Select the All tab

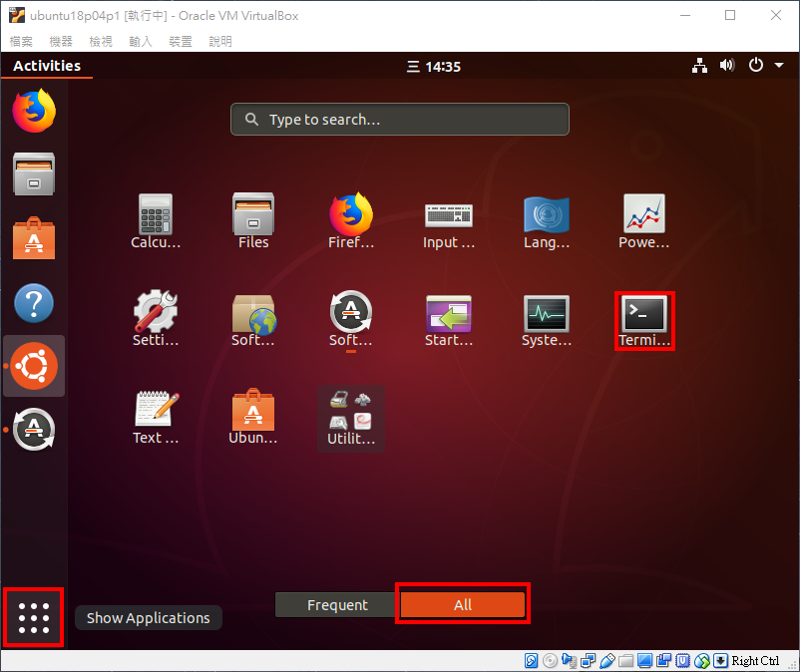(x=463, y=604)
